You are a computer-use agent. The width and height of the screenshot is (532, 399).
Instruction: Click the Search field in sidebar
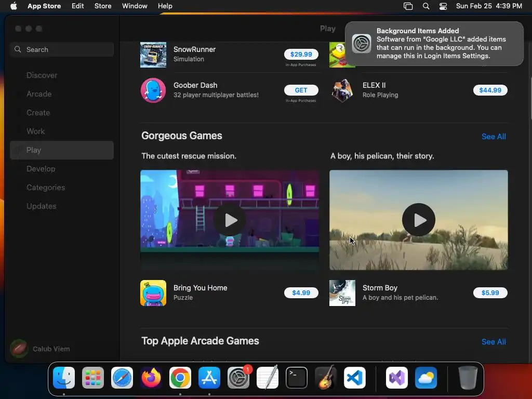tap(62, 49)
